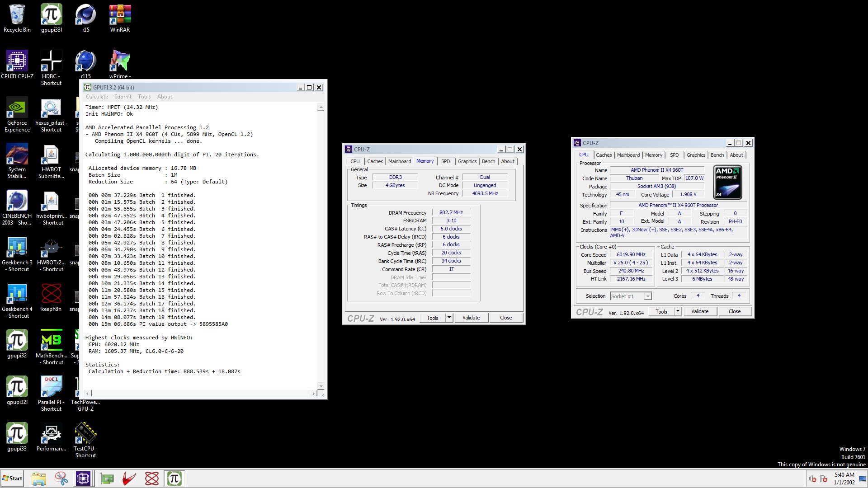Open the About menu in GPUPI
Screen dimensions: 868x488
(165, 97)
